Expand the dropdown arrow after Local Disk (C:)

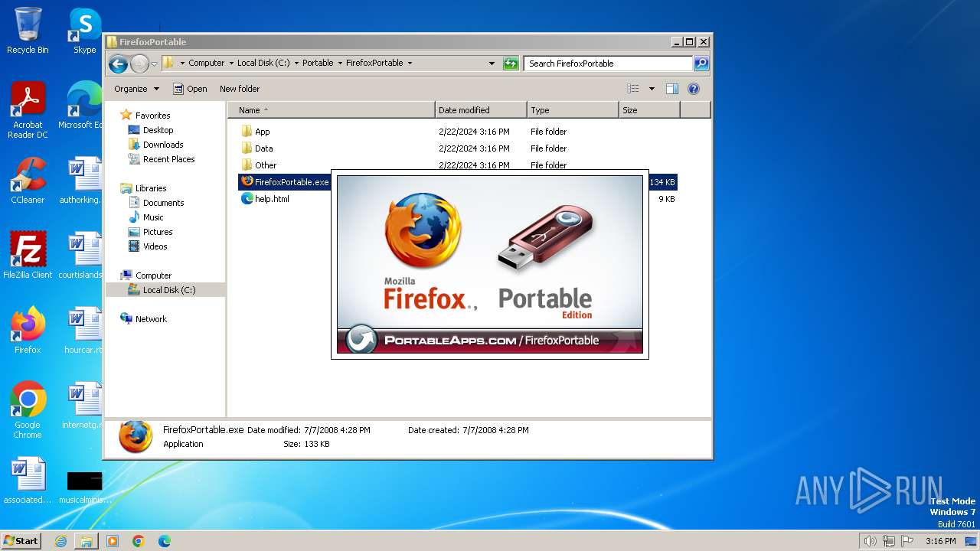tap(296, 64)
